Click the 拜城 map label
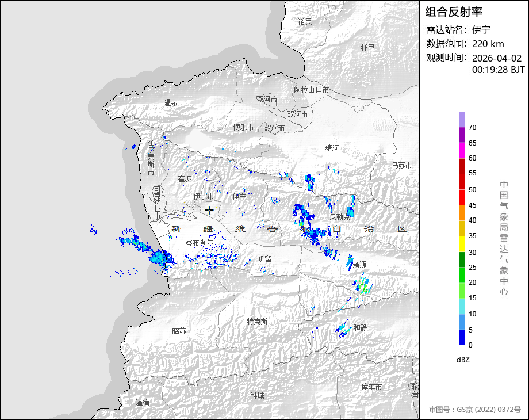529x420 pixels. pos(257,395)
